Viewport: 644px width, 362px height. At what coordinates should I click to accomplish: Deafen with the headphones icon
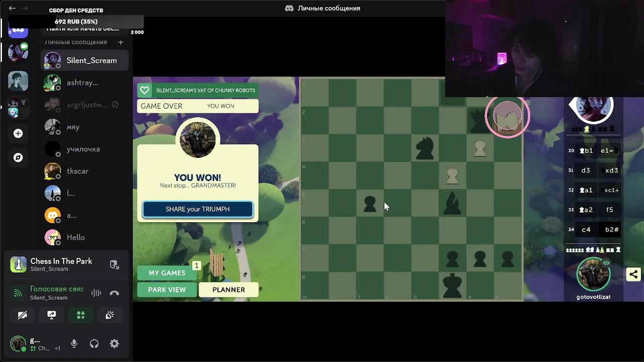click(x=94, y=344)
